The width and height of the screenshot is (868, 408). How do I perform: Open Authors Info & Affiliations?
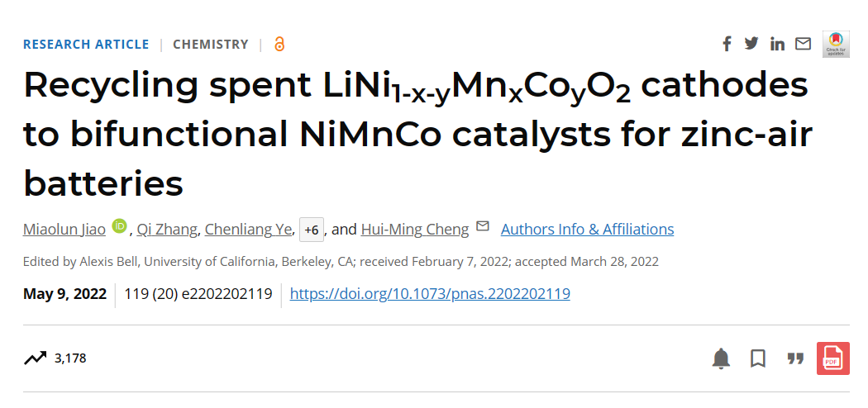pos(587,230)
